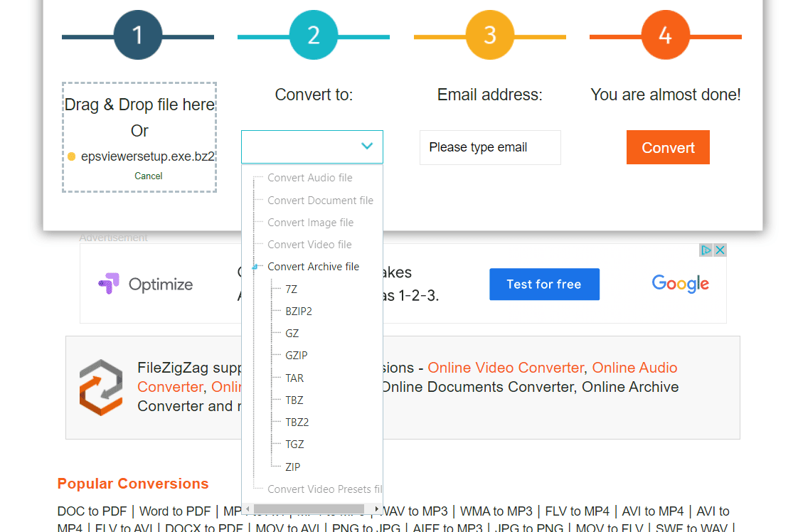Click the step 4 circle icon

coord(665,35)
